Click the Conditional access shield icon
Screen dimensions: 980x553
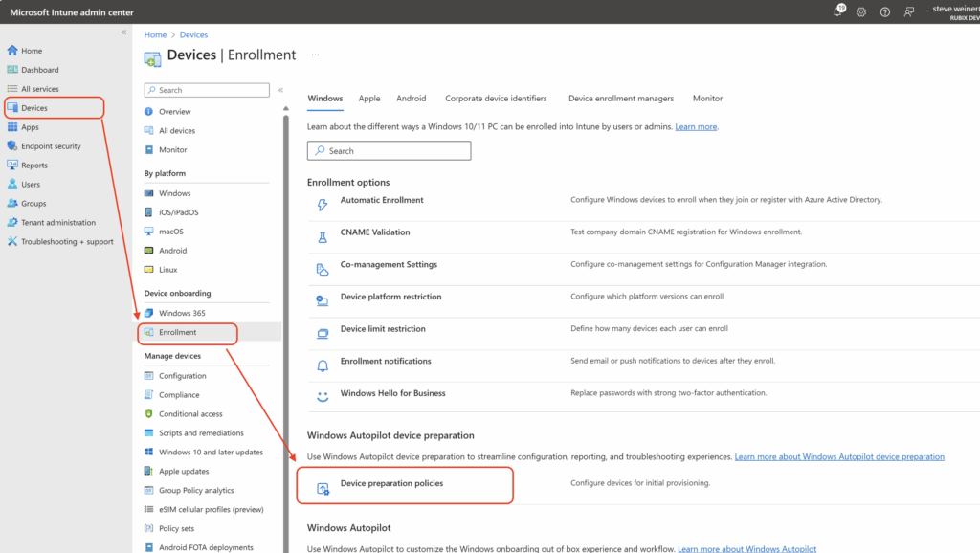click(x=148, y=413)
